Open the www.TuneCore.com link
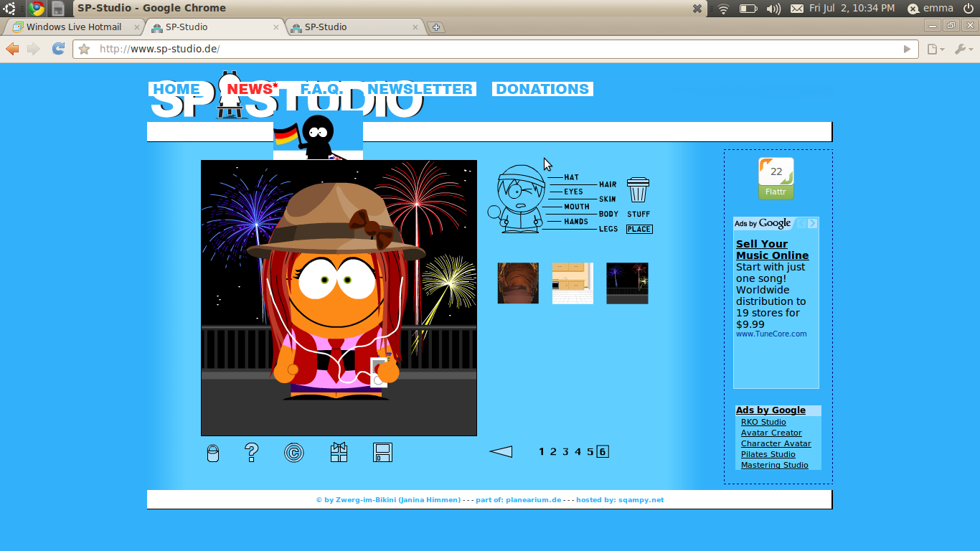 click(x=771, y=334)
